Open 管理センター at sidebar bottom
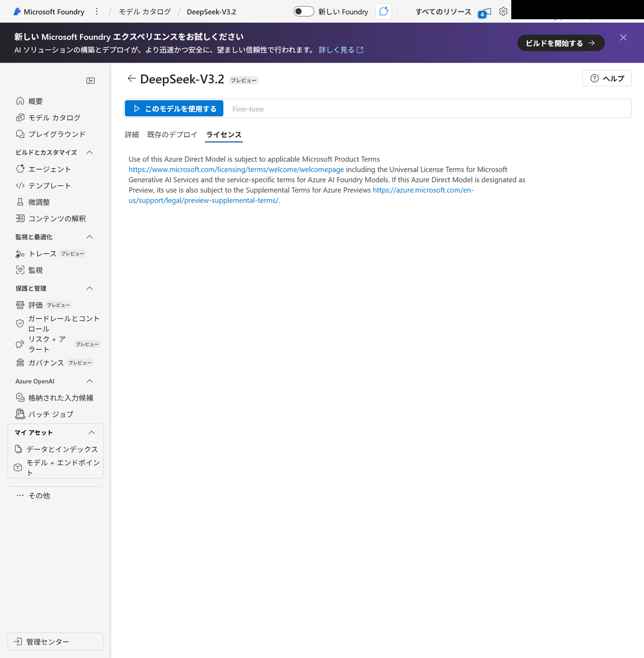This screenshot has height=658, width=644. [55, 642]
